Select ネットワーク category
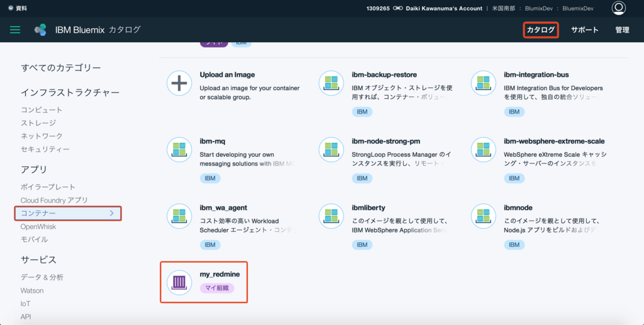Screen dimensions: 644x325 click(x=42, y=136)
